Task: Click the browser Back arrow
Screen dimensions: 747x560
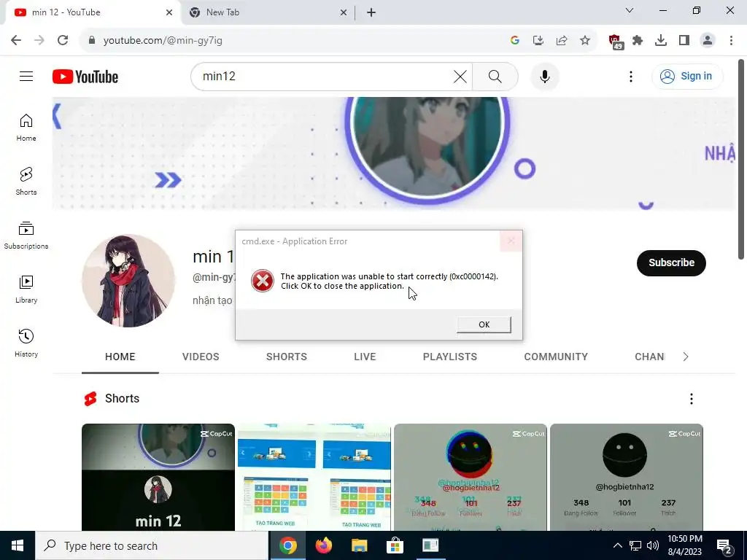Action: click(16, 40)
